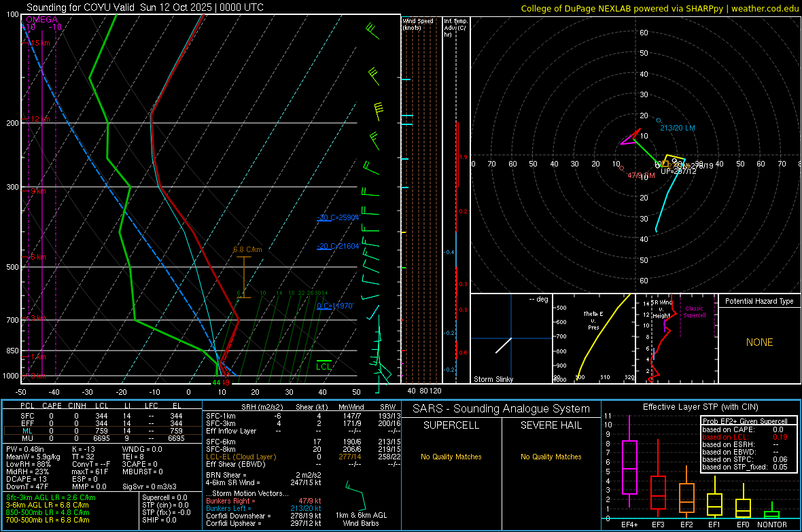Click the 'DownT = 47F' value

(x=27, y=487)
